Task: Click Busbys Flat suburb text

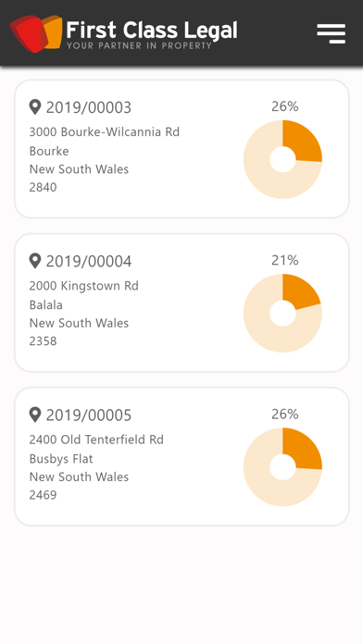Action: [x=61, y=459]
